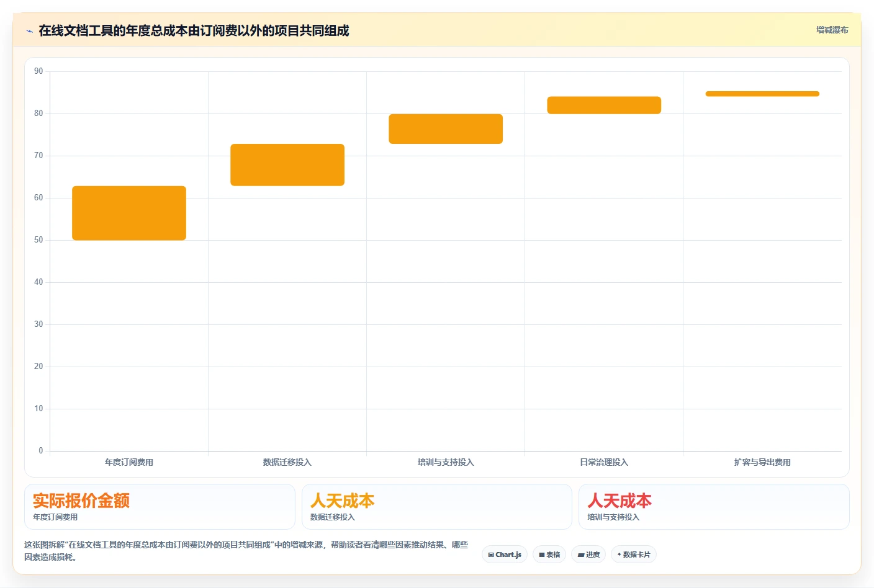Click the y-axis value 70
Screen dimensions: 874x588
pyautogui.click(x=38, y=156)
